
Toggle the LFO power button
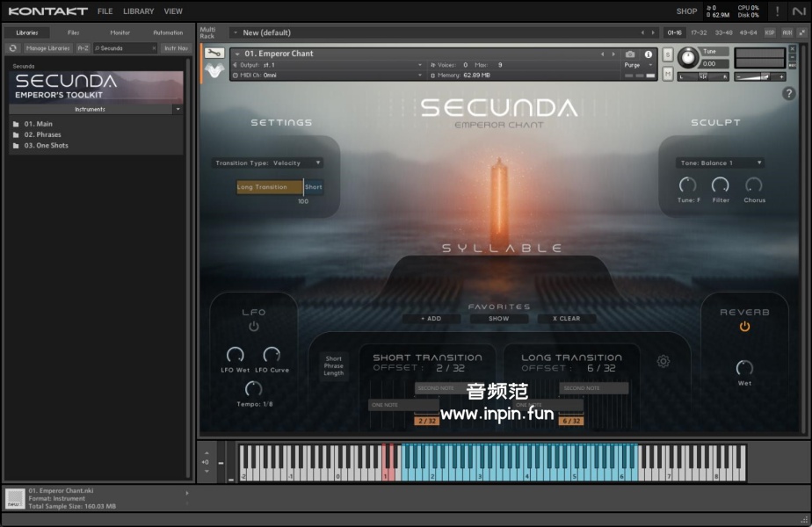pyautogui.click(x=254, y=327)
